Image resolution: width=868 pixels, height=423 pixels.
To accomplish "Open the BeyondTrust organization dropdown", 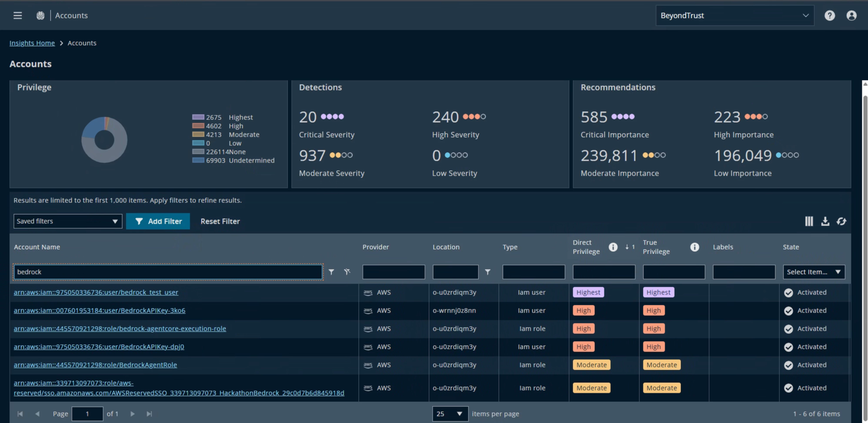I will click(734, 15).
